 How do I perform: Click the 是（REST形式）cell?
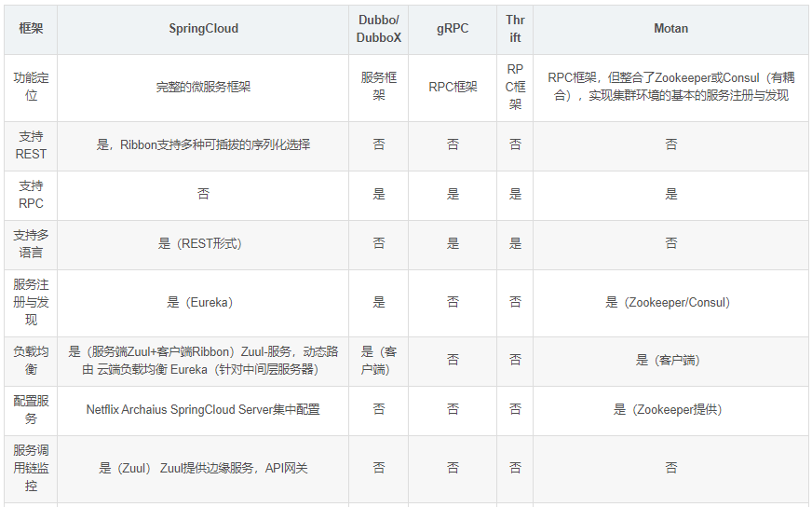(203, 244)
